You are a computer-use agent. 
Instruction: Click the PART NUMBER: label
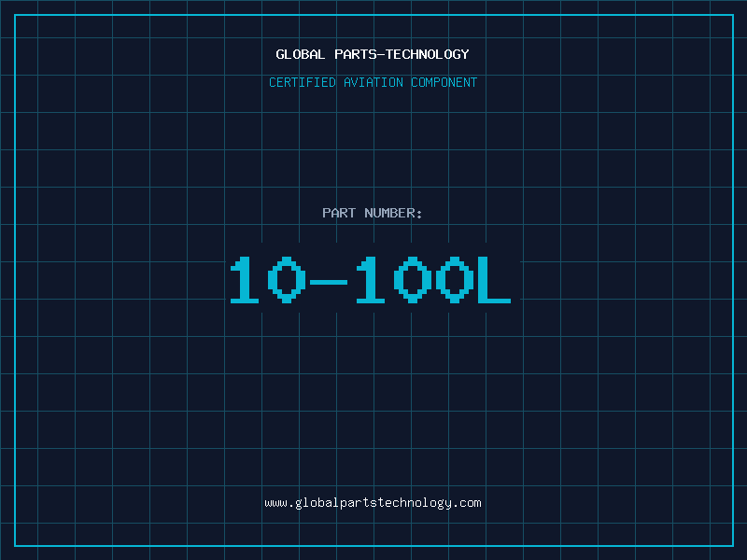point(373,214)
